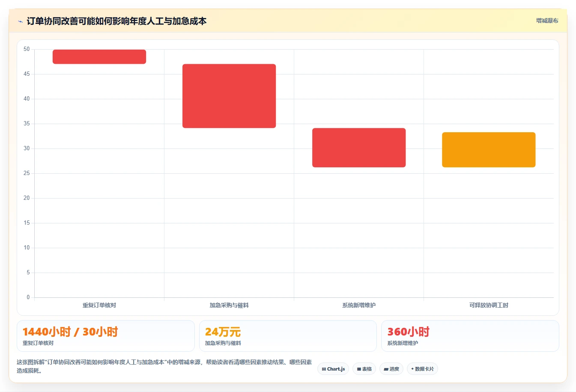576x392 pixels.
Task: Select the Chart.js tag chip
Action: click(x=333, y=369)
